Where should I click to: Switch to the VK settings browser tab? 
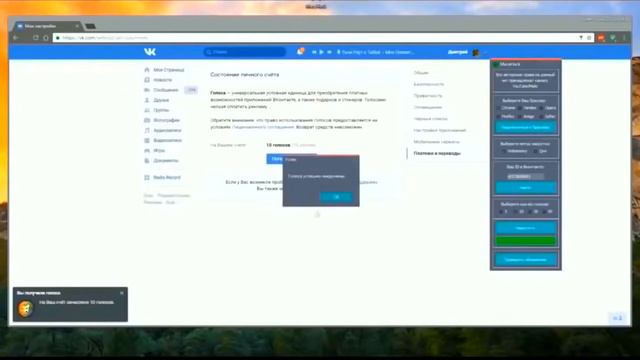pos(47,26)
